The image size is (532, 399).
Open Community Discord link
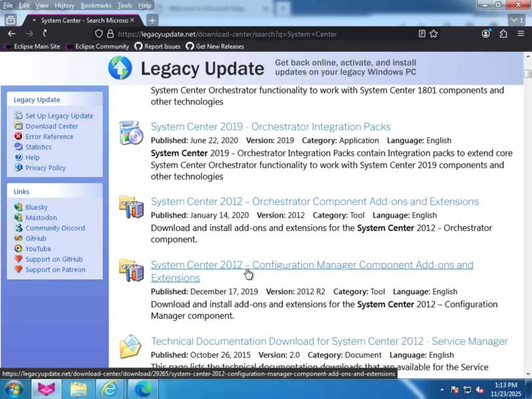[x=55, y=228]
